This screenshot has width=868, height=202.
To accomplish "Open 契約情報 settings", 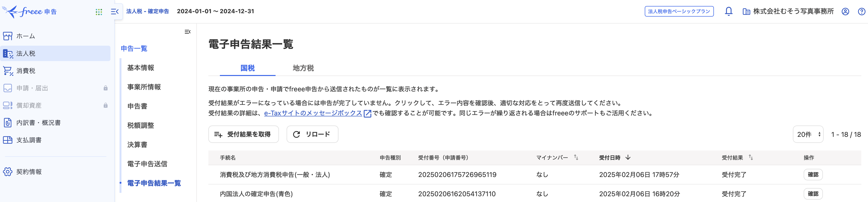I will [x=29, y=172].
